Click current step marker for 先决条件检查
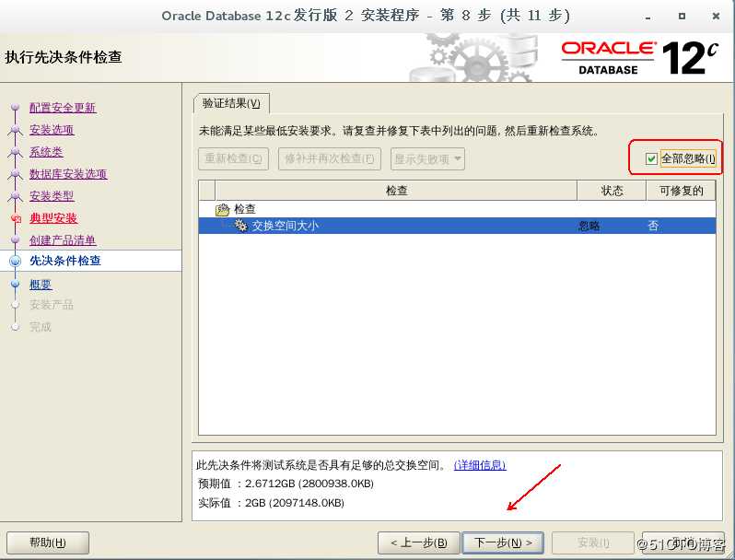The width and height of the screenshot is (735, 560). click(16, 261)
